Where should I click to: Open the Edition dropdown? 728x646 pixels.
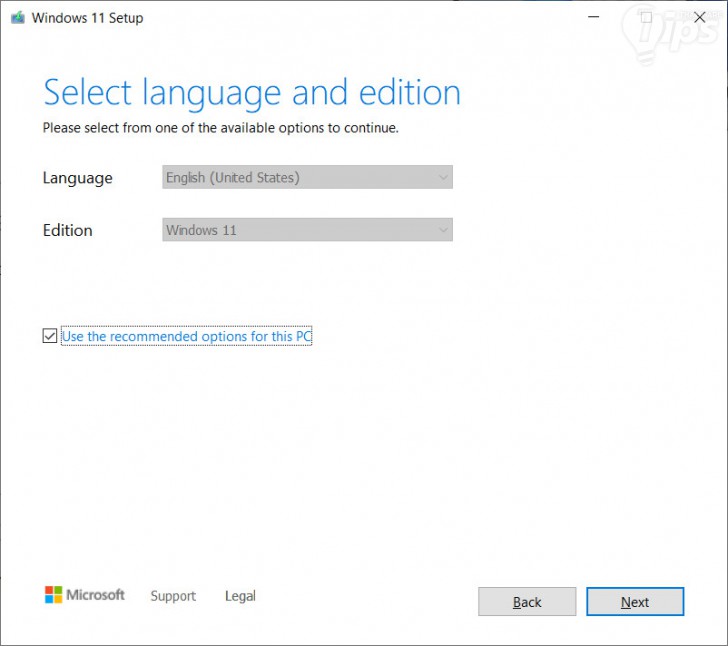tap(307, 229)
